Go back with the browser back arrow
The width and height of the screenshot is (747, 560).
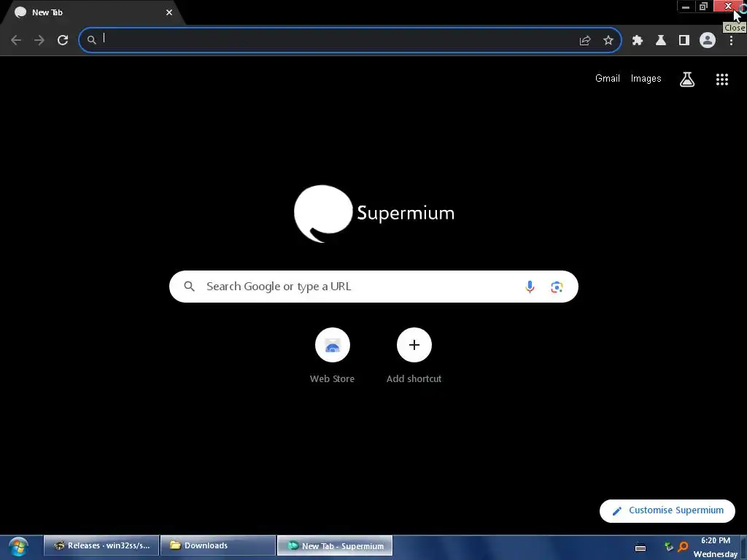pos(16,40)
